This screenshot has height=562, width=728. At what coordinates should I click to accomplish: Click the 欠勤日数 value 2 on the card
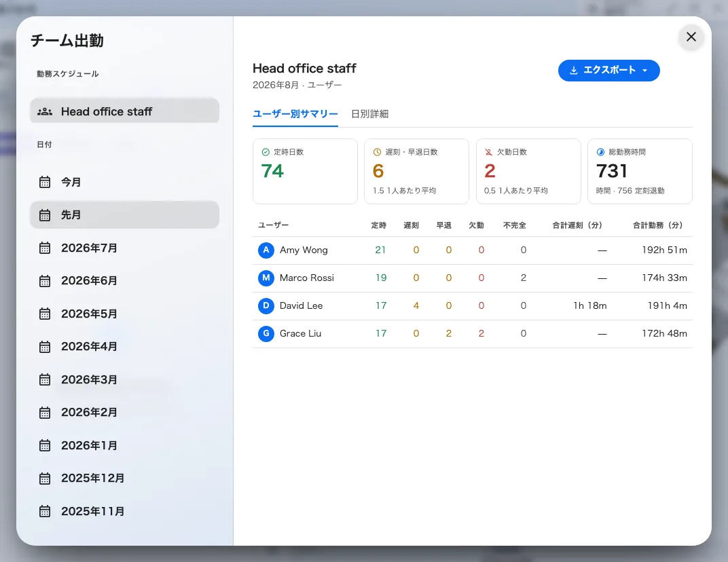pos(490,171)
